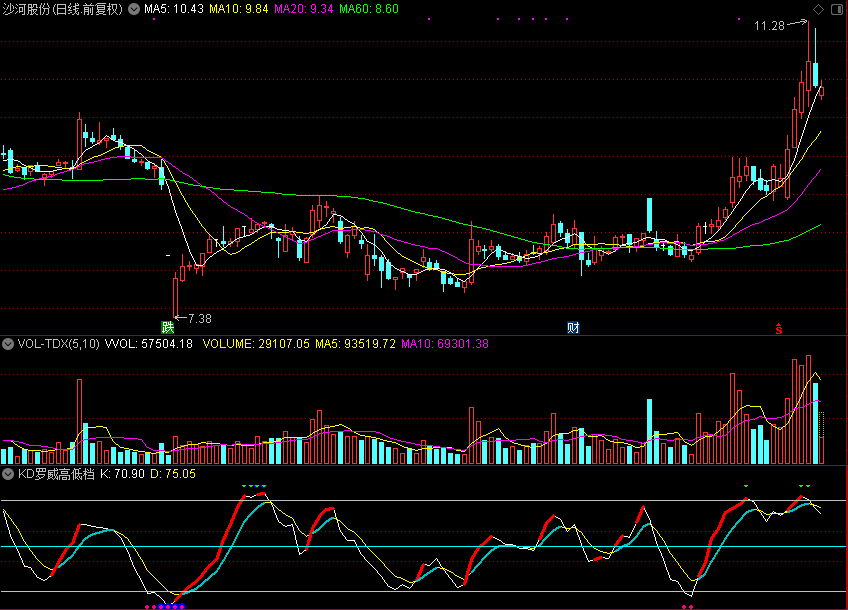This screenshot has width=848, height=610.
Task: Click the MA60: 8.60 label
Action: tap(369, 9)
